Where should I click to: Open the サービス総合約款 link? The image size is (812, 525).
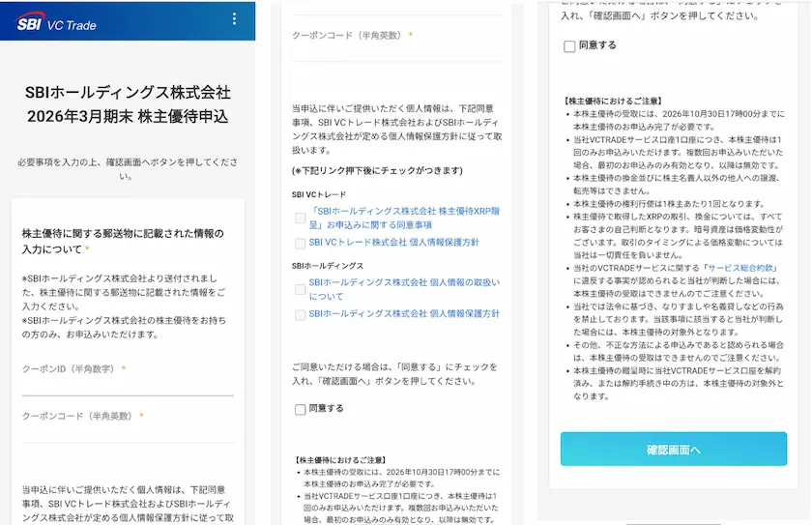click(740, 268)
